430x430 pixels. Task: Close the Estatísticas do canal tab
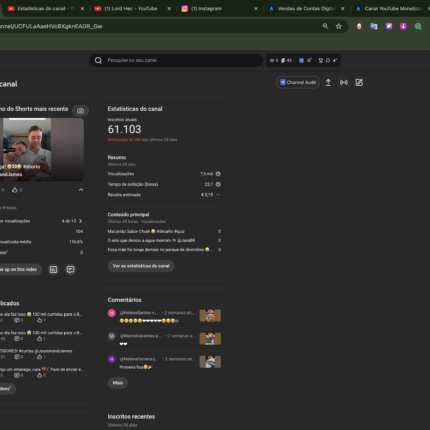pyautogui.click(x=82, y=9)
